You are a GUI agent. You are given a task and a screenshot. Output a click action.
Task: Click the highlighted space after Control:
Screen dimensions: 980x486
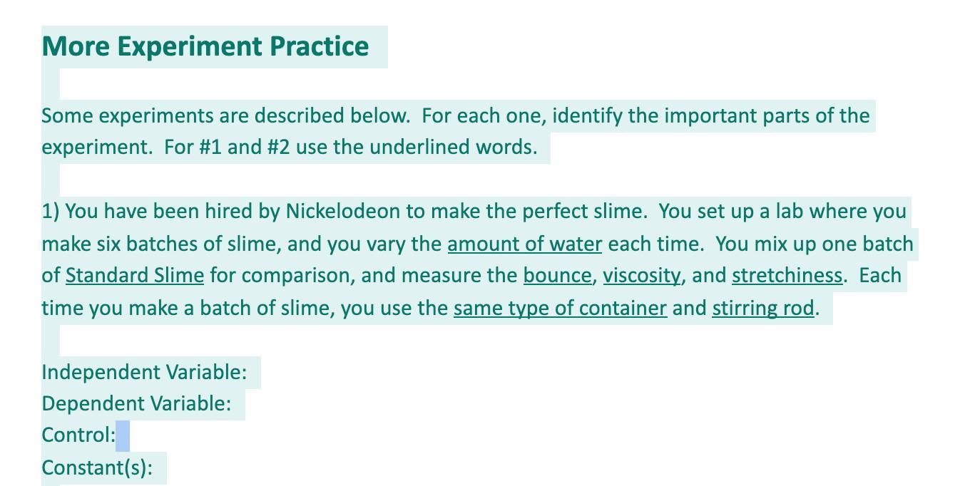(x=123, y=435)
